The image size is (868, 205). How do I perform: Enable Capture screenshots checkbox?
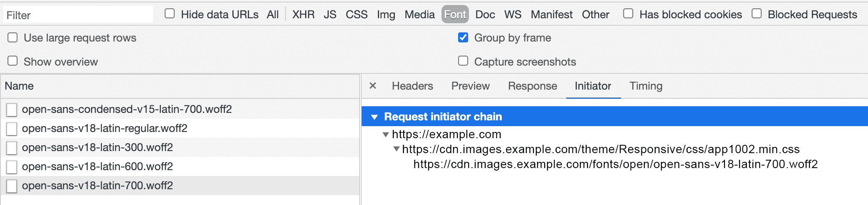pos(463,61)
